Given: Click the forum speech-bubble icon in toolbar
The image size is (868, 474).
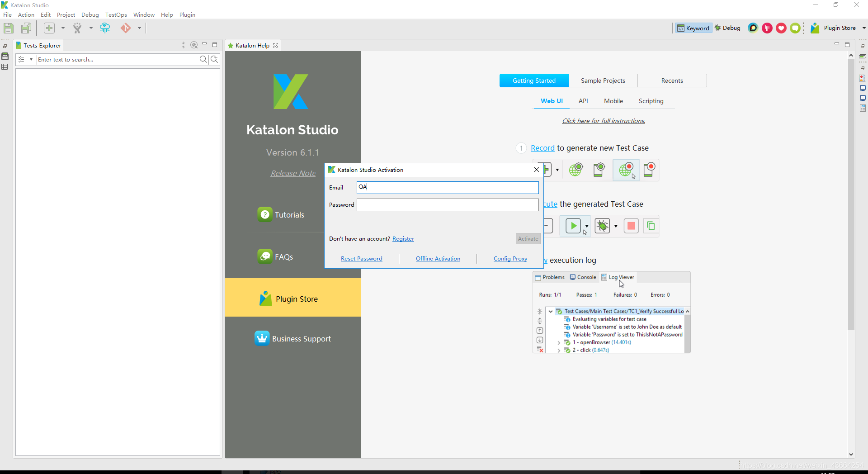Looking at the screenshot, I should pos(753,28).
